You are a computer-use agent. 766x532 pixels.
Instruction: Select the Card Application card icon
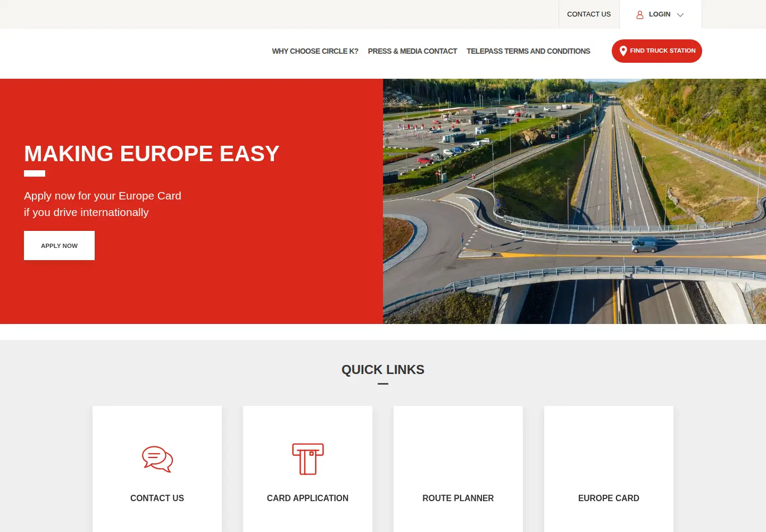pos(308,459)
